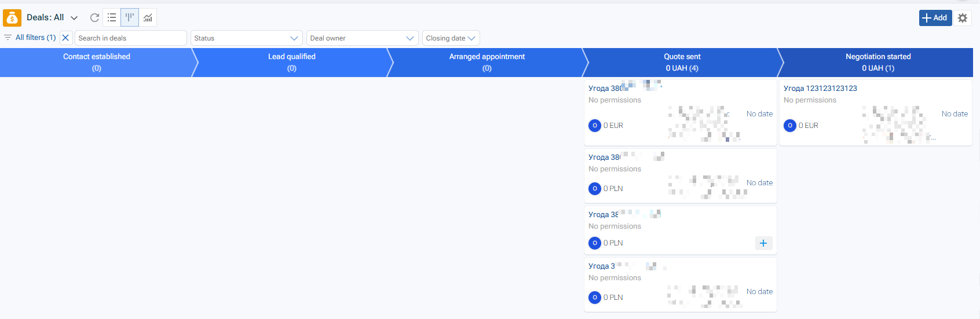Image resolution: width=980 pixels, height=319 pixels.
Task: Click the avatar on first EUR deal in Quote sent
Action: tap(594, 126)
